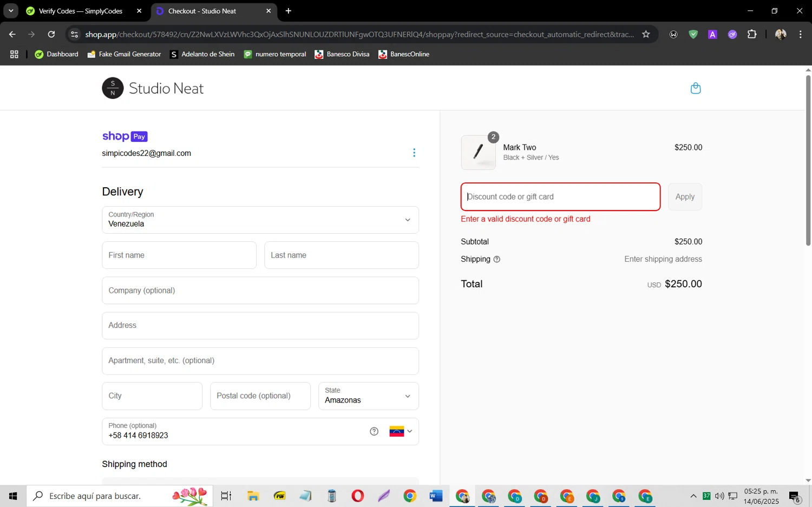Open a new browser tab
The image size is (812, 507).
coord(289,11)
